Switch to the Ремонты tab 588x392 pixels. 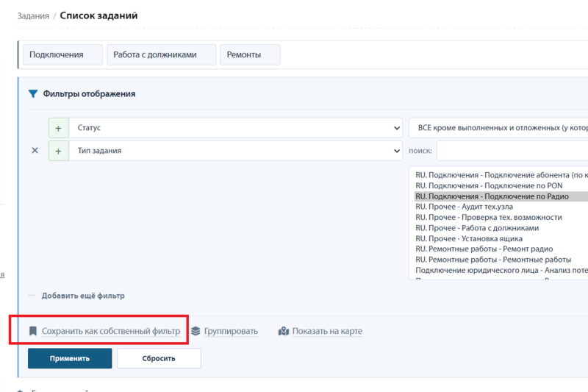[250, 54]
